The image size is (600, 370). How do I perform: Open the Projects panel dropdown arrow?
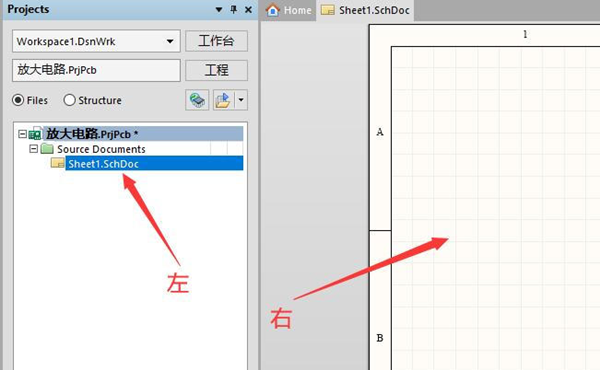click(x=219, y=10)
